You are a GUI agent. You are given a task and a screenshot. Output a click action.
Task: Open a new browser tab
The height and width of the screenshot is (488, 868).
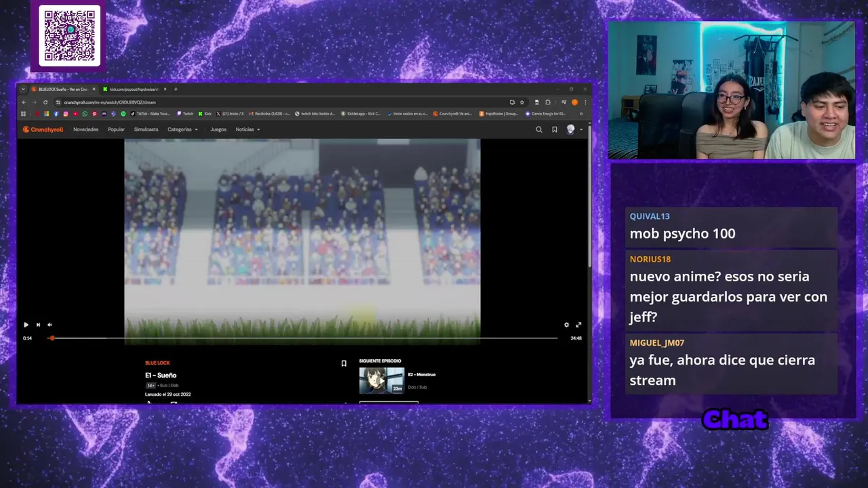point(176,89)
